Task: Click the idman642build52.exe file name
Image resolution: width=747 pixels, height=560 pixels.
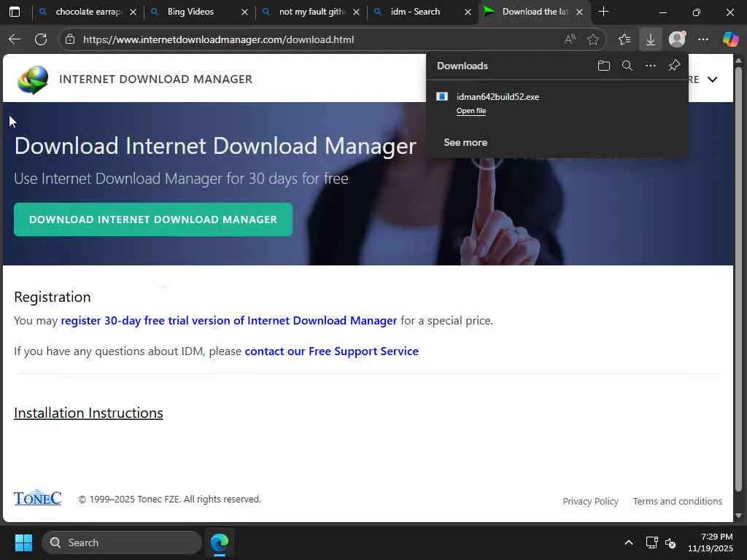Action: 498,97
